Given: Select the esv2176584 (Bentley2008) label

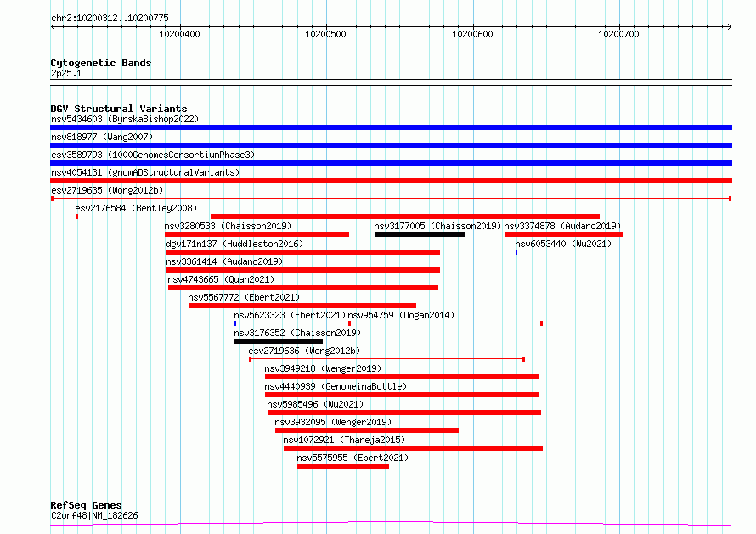Looking at the screenshot, I should [136, 208].
